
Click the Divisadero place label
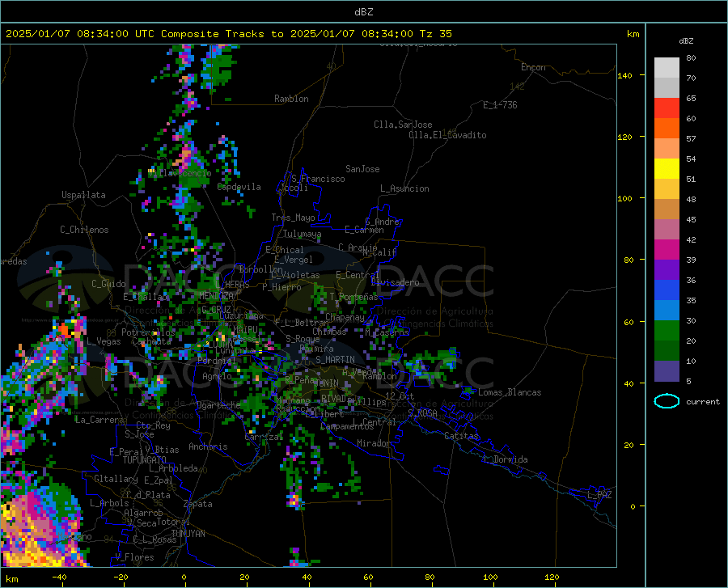395,282
